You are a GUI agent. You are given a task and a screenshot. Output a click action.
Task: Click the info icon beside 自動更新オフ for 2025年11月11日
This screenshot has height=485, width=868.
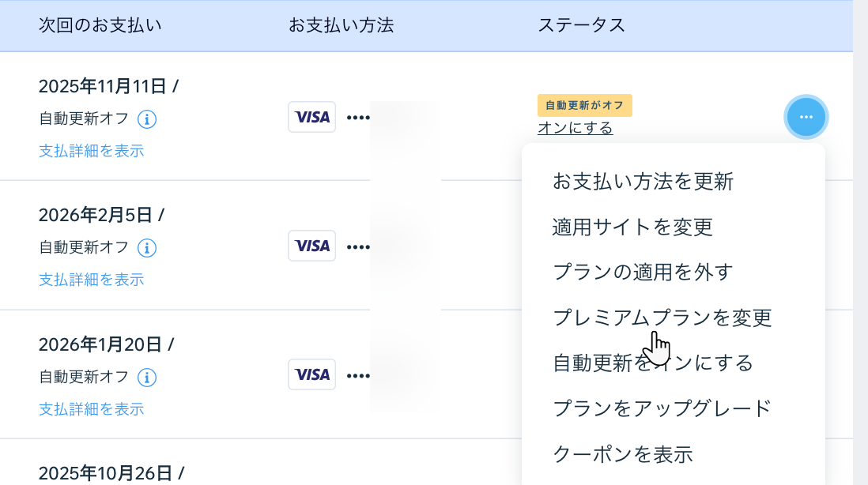(147, 119)
